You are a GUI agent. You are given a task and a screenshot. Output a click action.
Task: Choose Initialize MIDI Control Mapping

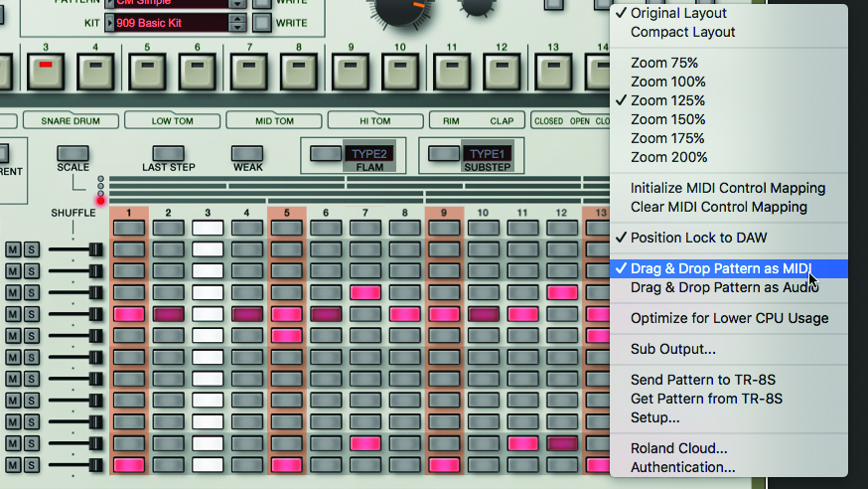pos(729,188)
